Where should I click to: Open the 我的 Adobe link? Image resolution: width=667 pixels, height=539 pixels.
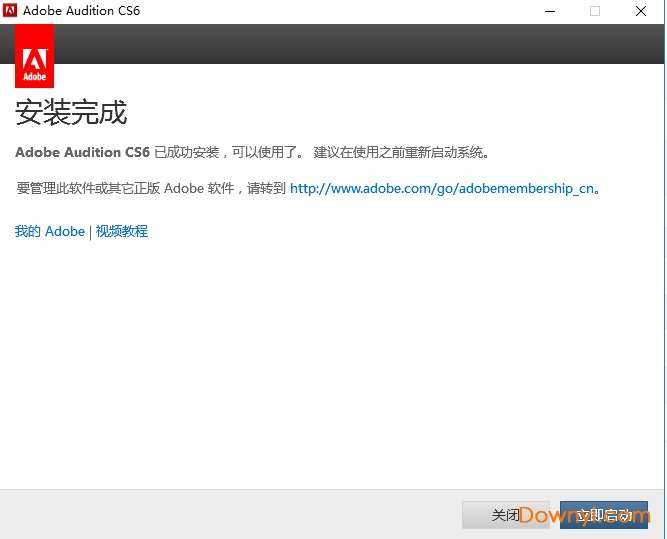50,231
